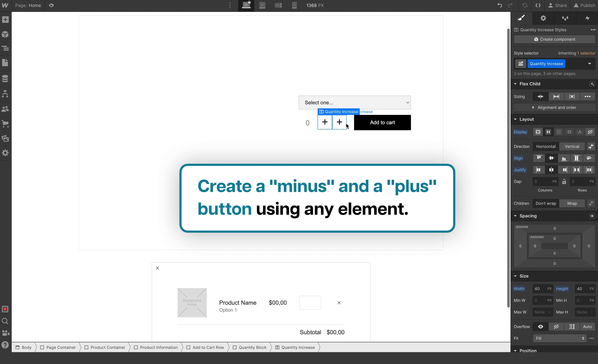Switch to Element Settings gear tab
This screenshot has width=598, height=364.
pyautogui.click(x=543, y=18)
